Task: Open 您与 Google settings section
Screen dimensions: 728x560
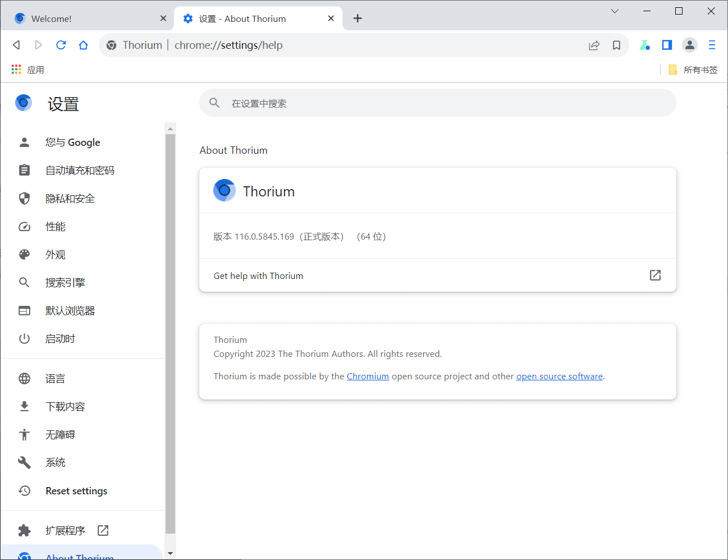Action: (x=82, y=143)
